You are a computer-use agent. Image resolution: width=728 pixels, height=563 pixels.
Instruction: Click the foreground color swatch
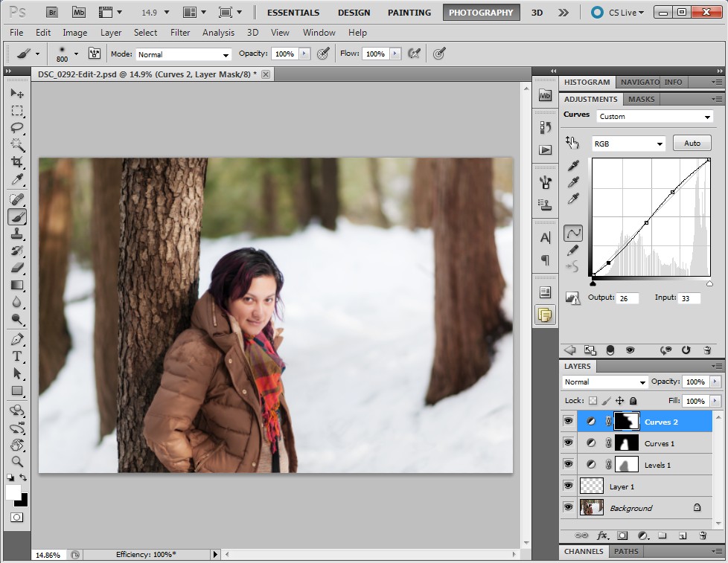click(x=13, y=492)
